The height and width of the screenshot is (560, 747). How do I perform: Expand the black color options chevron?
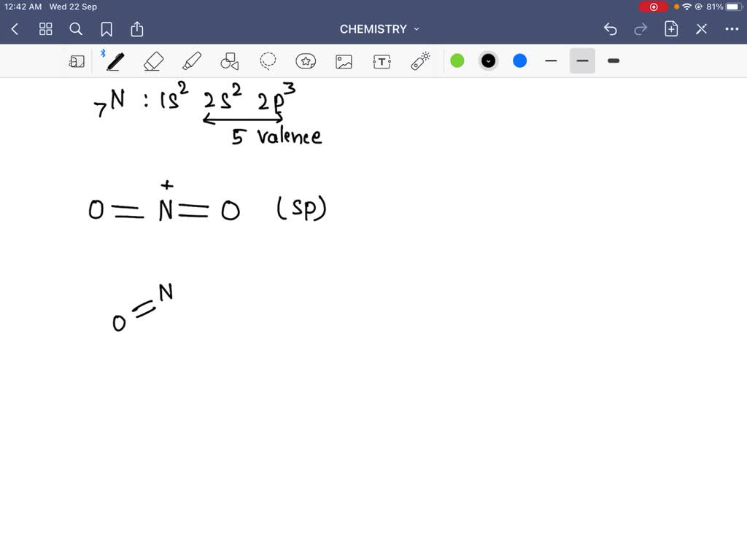[488, 61]
